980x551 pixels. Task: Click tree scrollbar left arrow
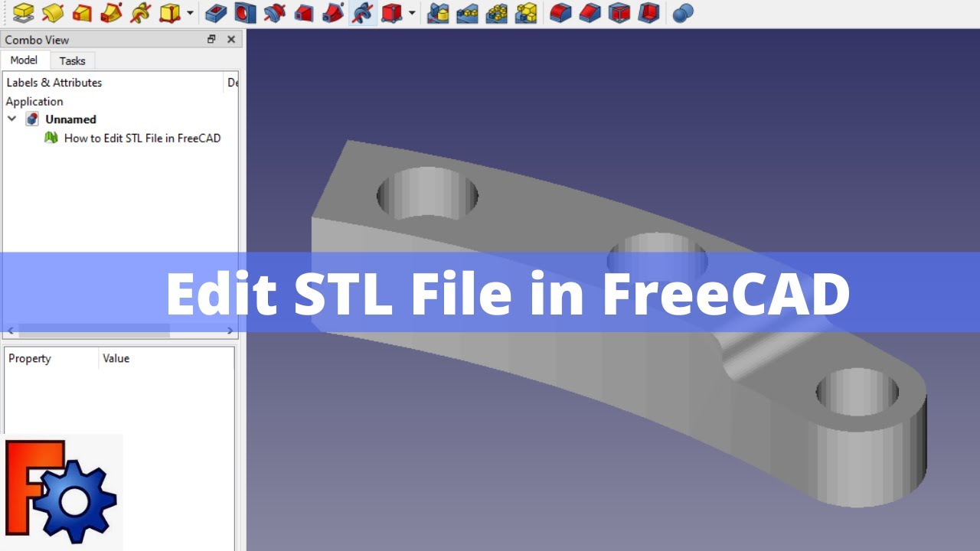tap(11, 331)
